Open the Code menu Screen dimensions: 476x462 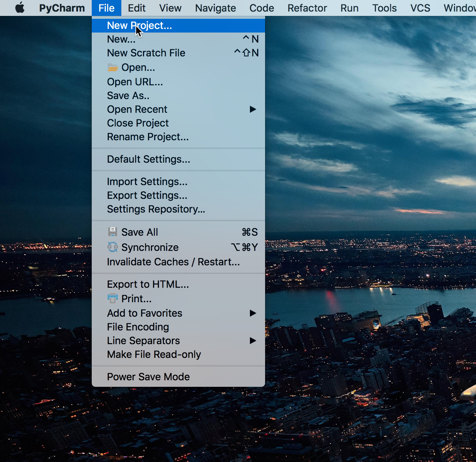coord(261,8)
